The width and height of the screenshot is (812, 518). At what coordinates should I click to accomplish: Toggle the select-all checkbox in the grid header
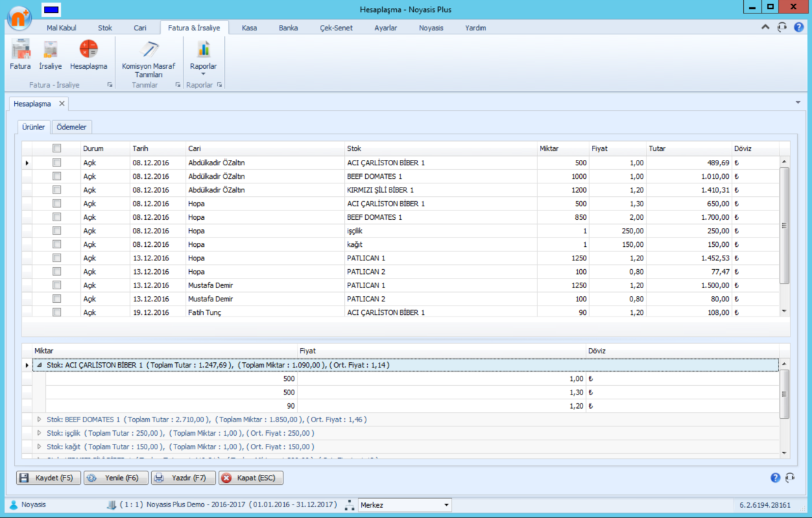[57, 148]
